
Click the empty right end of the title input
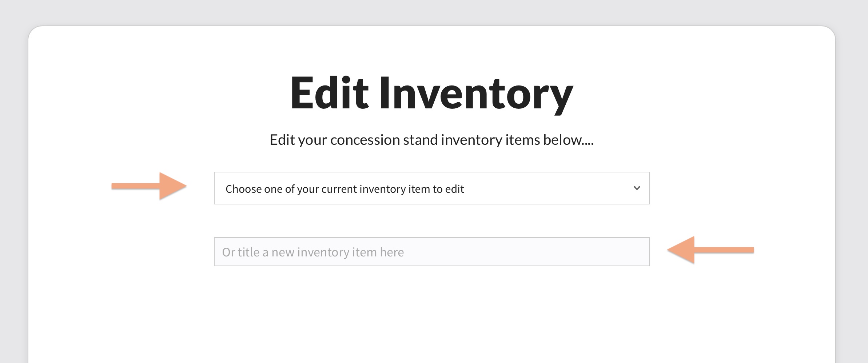click(600, 252)
